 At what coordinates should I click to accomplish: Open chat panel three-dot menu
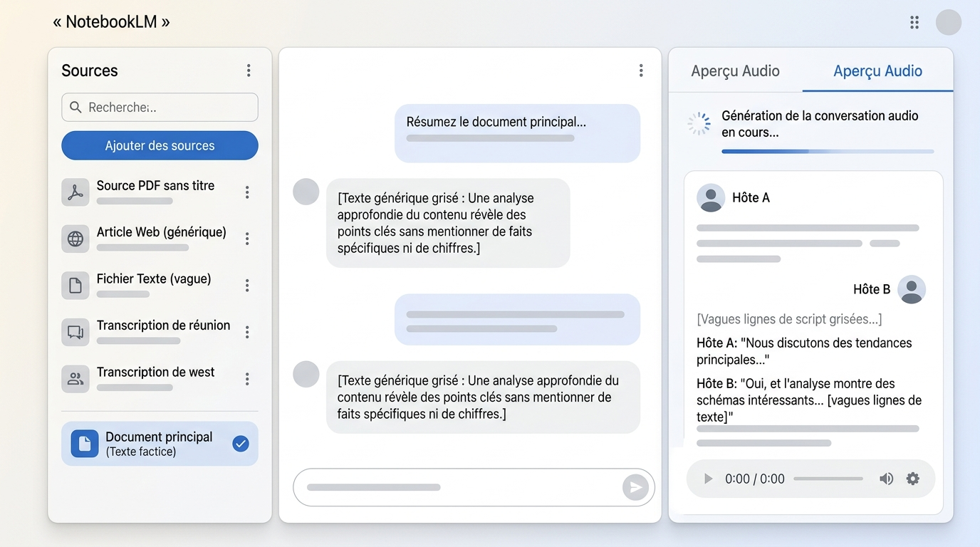[641, 71]
